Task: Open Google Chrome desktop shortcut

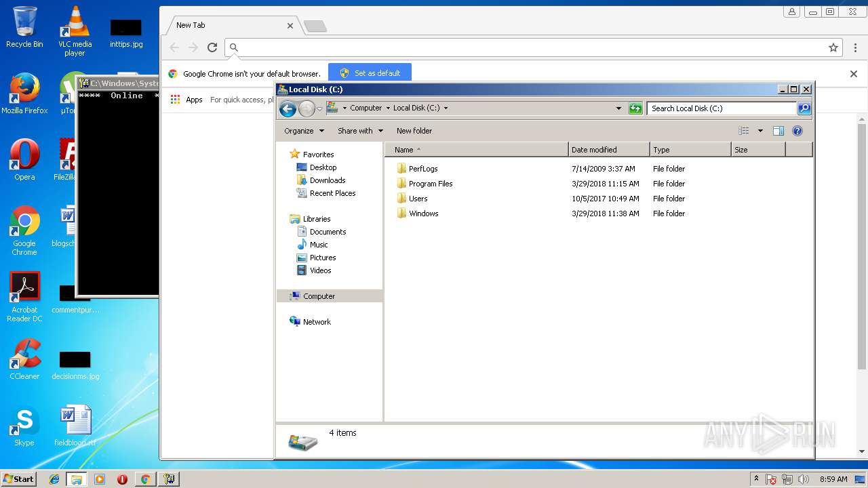Action: point(24,230)
